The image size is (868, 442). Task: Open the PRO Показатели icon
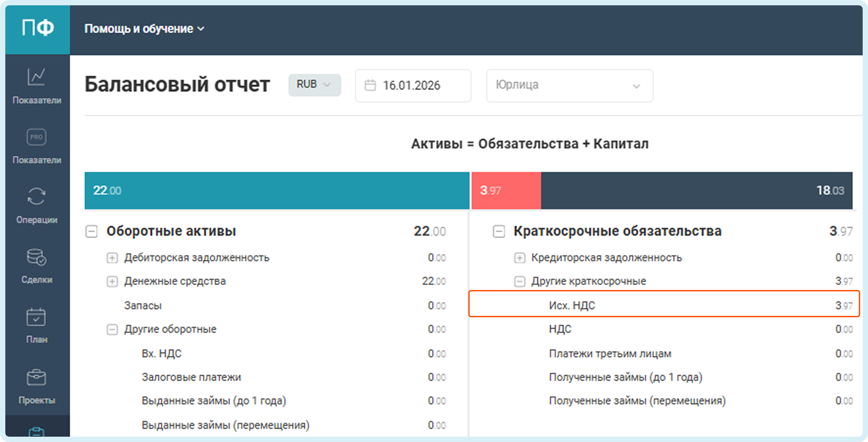pyautogui.click(x=36, y=137)
